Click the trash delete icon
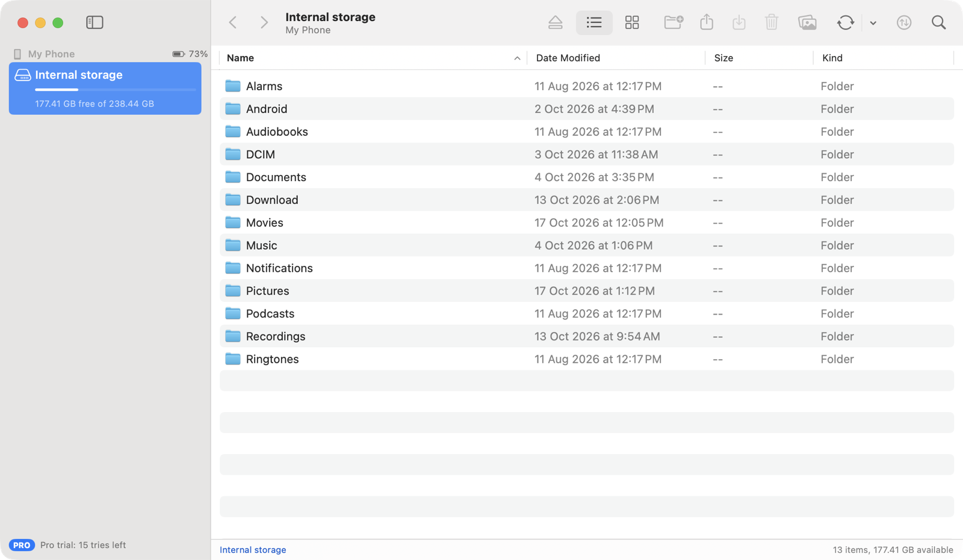963x560 pixels. click(772, 23)
